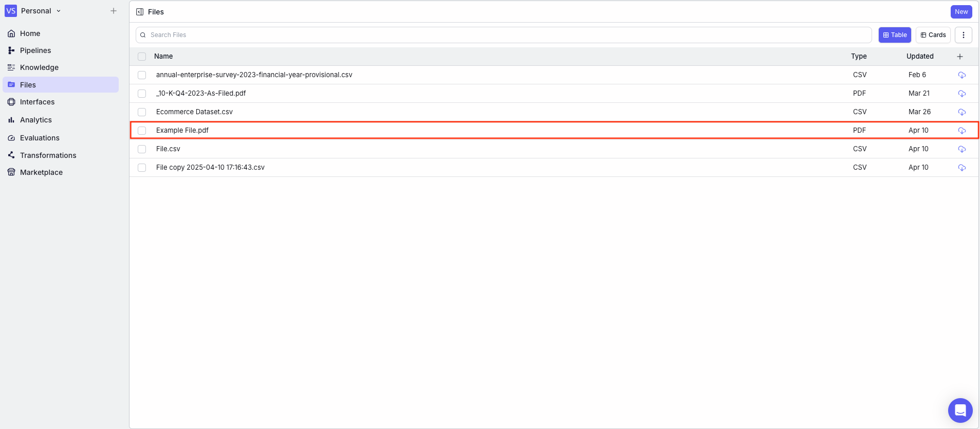Open Ecommerce Dataset.csv
The width and height of the screenshot is (980, 429).
(194, 112)
